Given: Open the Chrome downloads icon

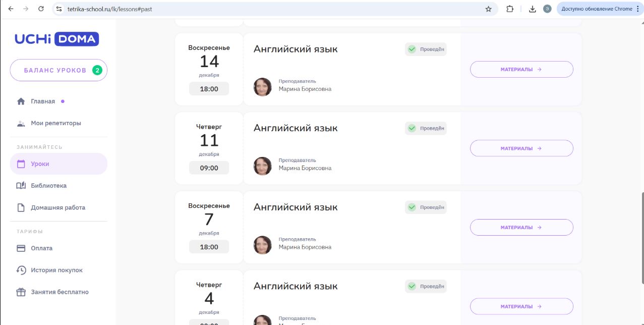Looking at the screenshot, I should pos(532,9).
